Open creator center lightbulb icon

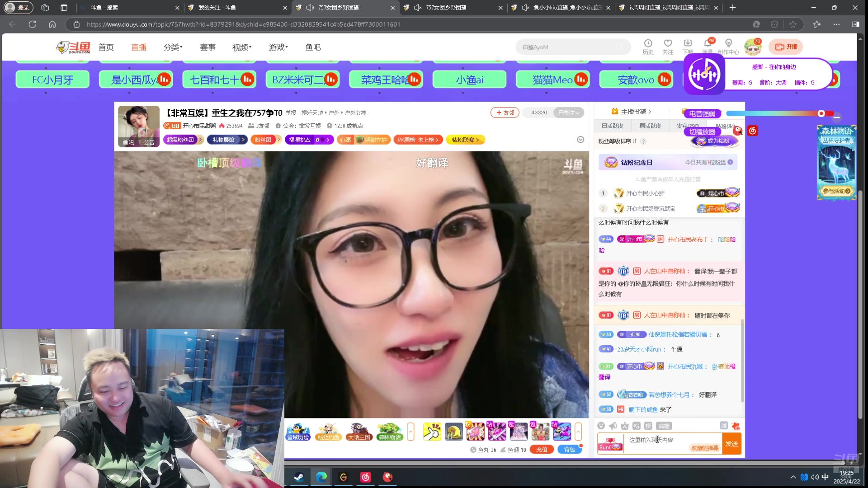(x=728, y=43)
